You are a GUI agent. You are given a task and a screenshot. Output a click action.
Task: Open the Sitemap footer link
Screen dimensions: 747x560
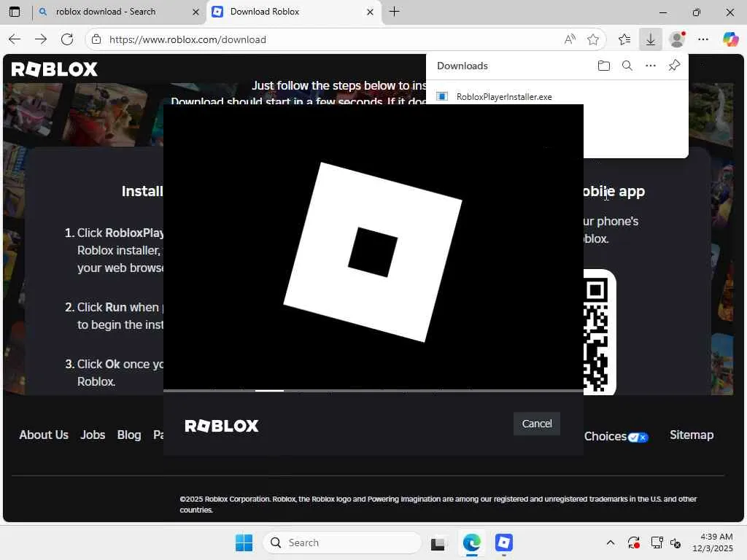tap(692, 435)
